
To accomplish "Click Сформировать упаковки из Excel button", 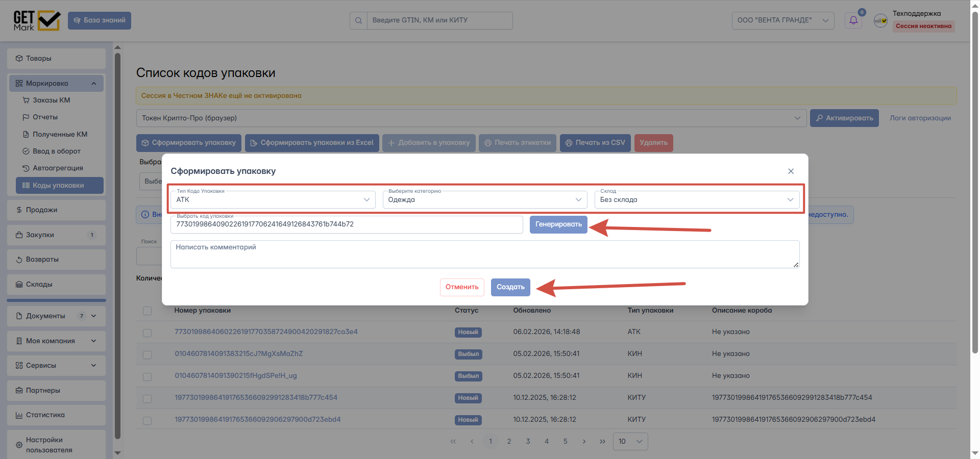I will (x=312, y=143).
